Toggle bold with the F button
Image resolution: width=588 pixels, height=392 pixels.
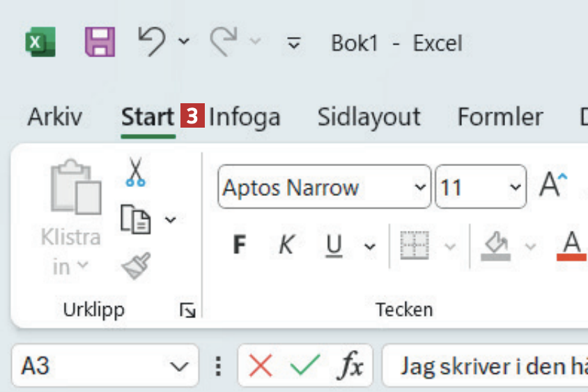(x=239, y=245)
